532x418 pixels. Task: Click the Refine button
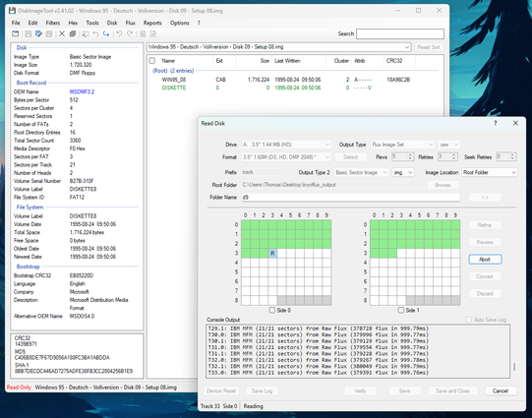485,225
